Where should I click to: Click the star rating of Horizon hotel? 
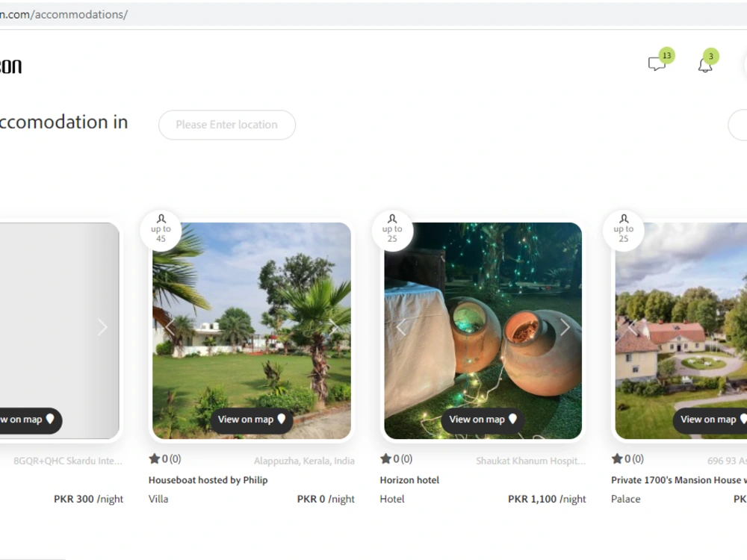[396, 459]
